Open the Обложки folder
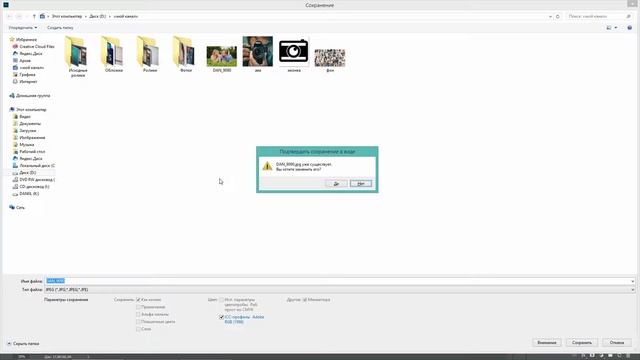The height and width of the screenshot is (360, 640). (114, 54)
